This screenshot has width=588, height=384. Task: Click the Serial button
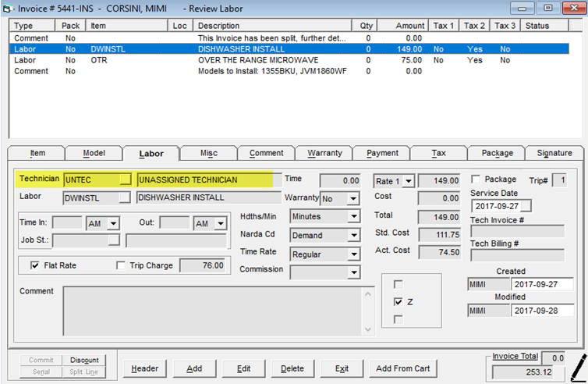coord(41,372)
